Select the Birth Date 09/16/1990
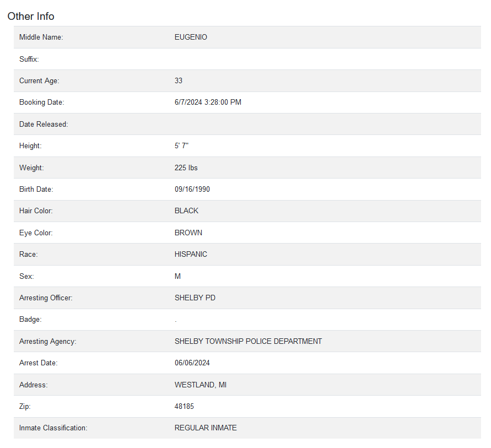 (x=192, y=190)
